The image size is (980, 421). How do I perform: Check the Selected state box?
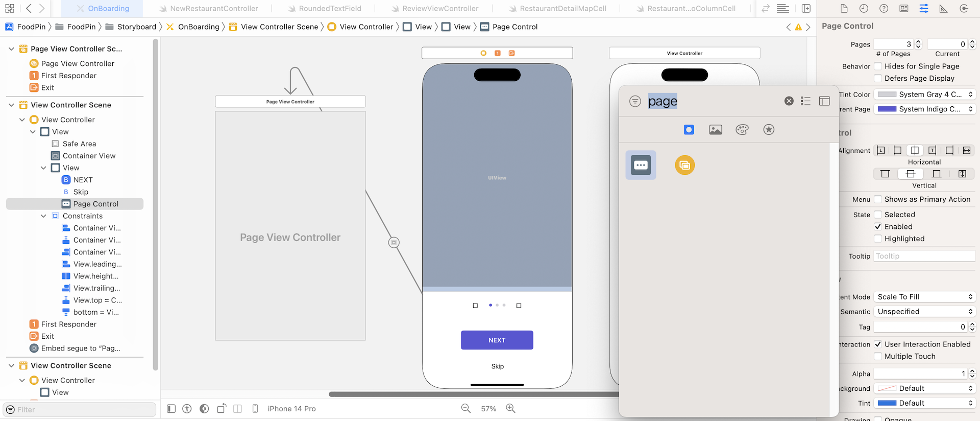(878, 215)
